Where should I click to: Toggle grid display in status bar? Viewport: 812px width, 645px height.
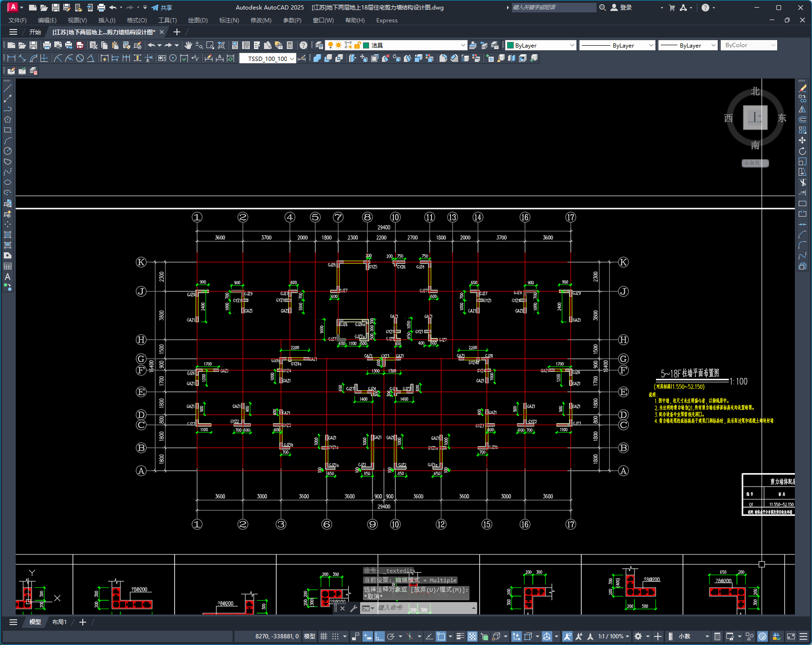click(324, 636)
